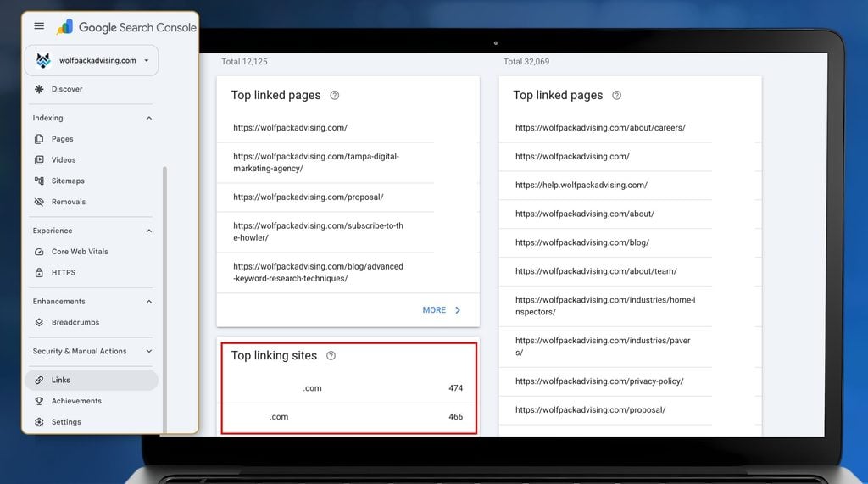Click the Google Search Console logo
The width and height of the screenshot is (868, 484).
pos(126,27)
